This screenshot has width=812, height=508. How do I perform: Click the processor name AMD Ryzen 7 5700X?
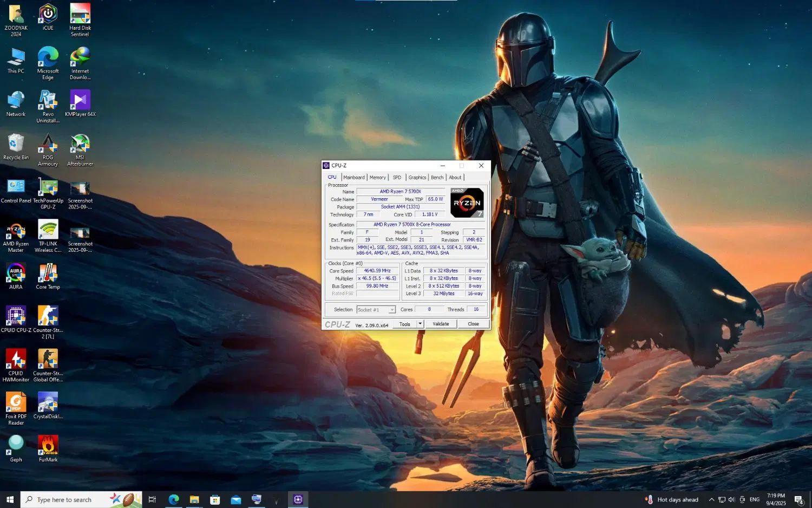click(401, 192)
